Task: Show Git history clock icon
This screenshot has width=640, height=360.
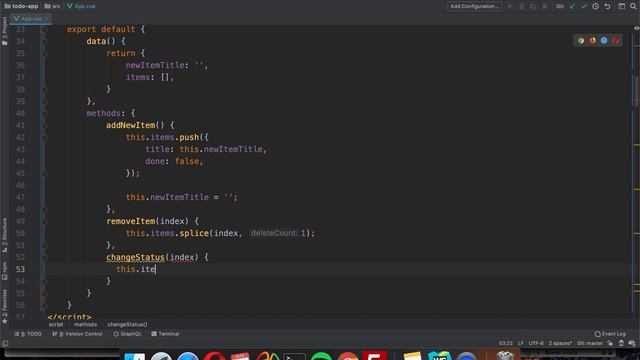Action: coord(596,6)
